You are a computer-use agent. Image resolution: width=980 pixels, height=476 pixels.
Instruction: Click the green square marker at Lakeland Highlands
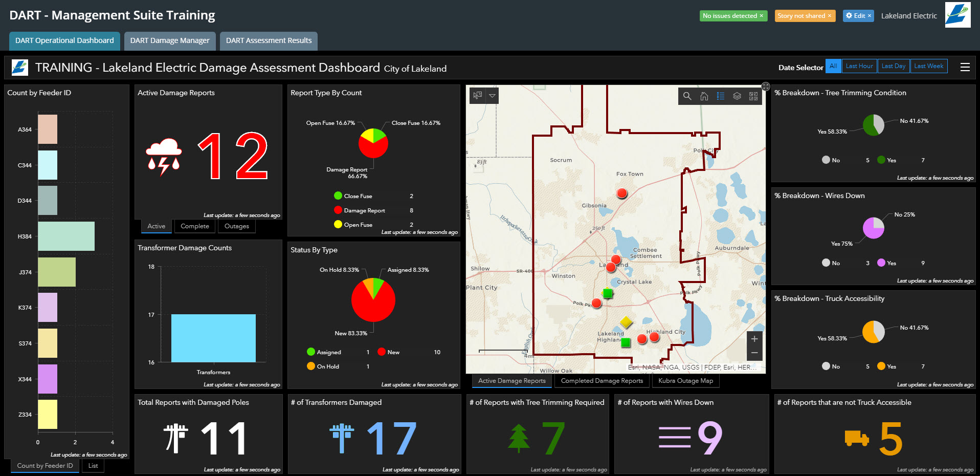[x=625, y=343]
